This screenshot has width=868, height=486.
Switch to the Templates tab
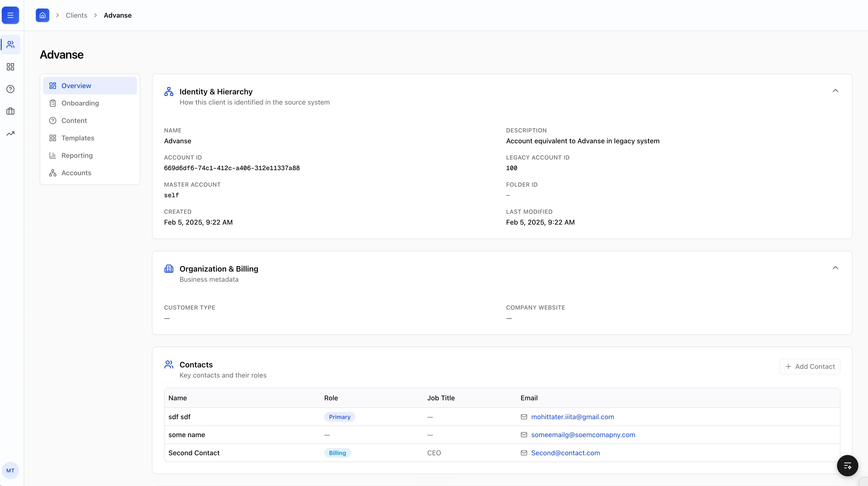[90, 138]
